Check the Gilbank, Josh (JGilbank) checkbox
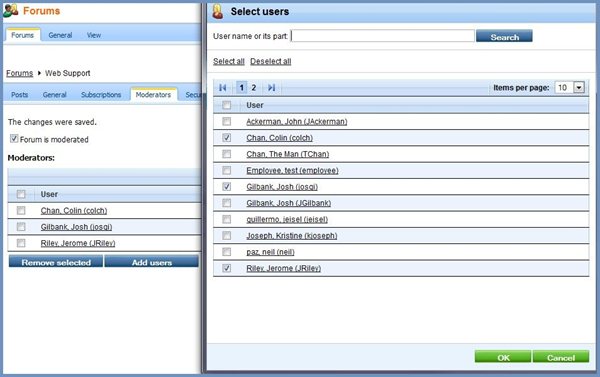This screenshot has height=377, width=600. (227, 202)
